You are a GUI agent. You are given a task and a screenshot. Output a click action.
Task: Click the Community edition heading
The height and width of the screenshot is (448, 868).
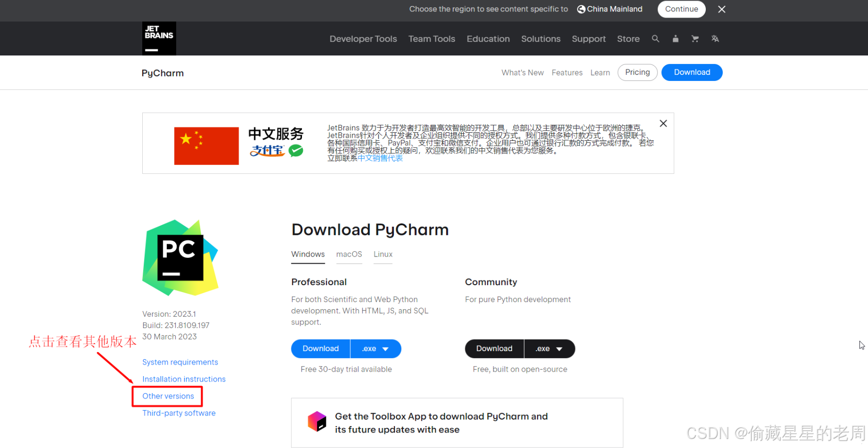[x=491, y=282]
